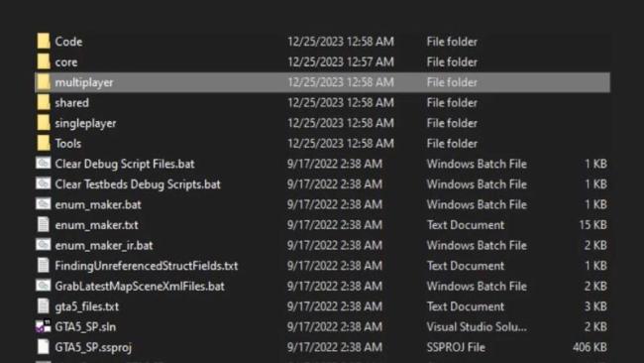Select the core folder icon

coord(44,61)
